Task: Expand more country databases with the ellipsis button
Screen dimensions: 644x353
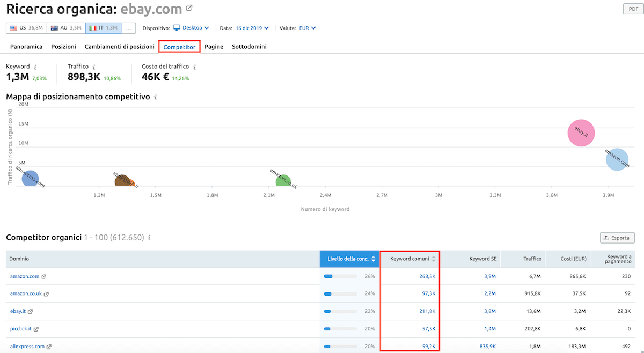Action: tap(128, 27)
